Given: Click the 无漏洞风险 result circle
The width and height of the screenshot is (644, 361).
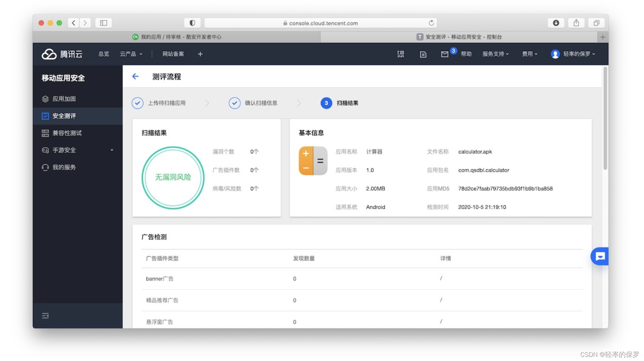Looking at the screenshot, I should point(173,178).
